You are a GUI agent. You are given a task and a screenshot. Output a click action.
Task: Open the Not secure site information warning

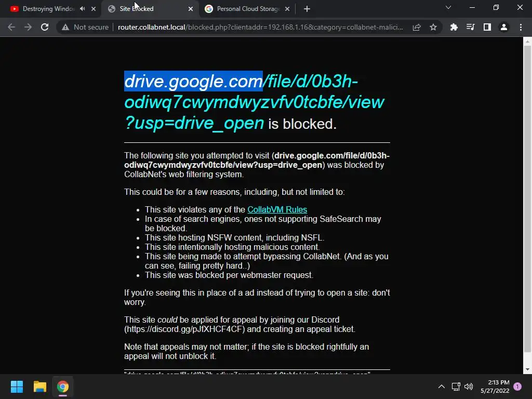(x=85, y=27)
